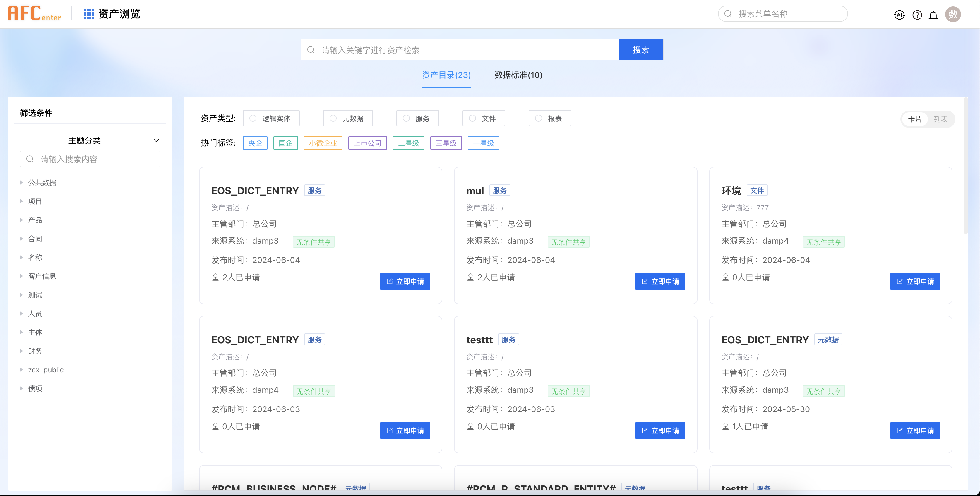Open the notifications bell
This screenshot has width=980, height=496.
(933, 15)
